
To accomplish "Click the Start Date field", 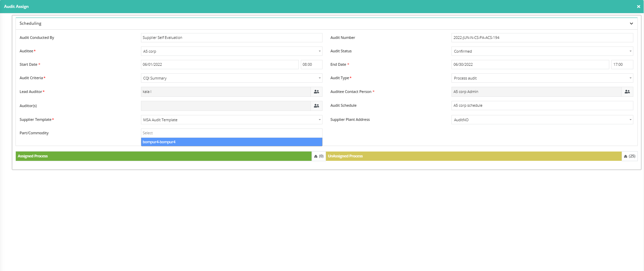I will (x=220, y=64).
